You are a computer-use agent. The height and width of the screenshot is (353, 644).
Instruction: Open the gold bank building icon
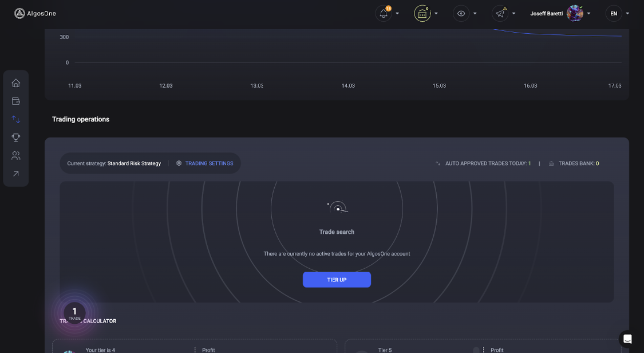(422, 14)
